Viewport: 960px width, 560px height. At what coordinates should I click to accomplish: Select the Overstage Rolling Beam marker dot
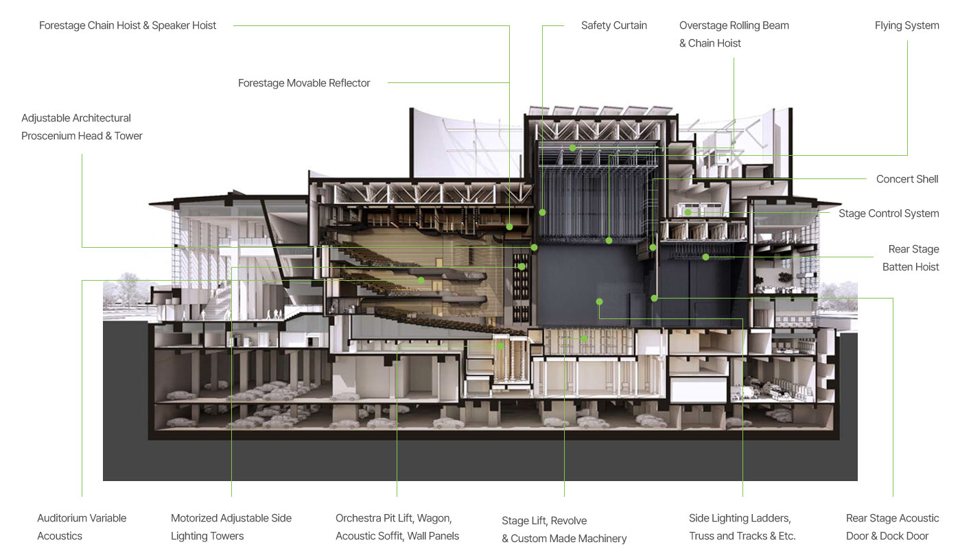[x=572, y=148]
